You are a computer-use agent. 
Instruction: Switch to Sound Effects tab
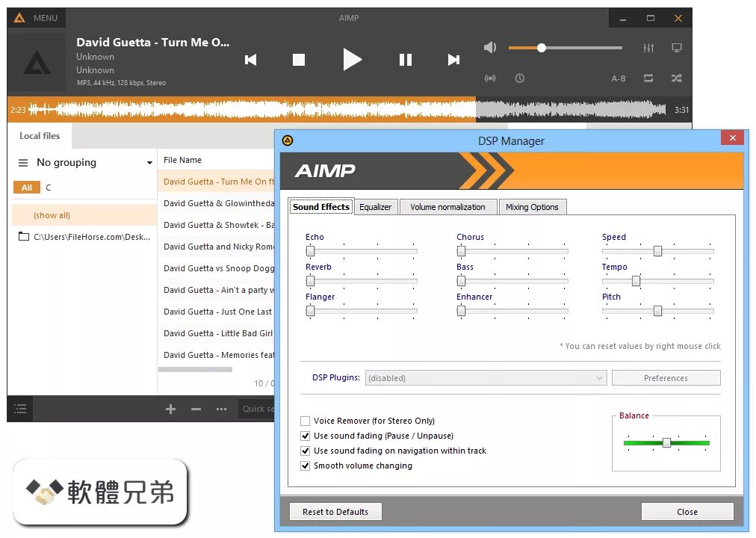pyautogui.click(x=321, y=207)
